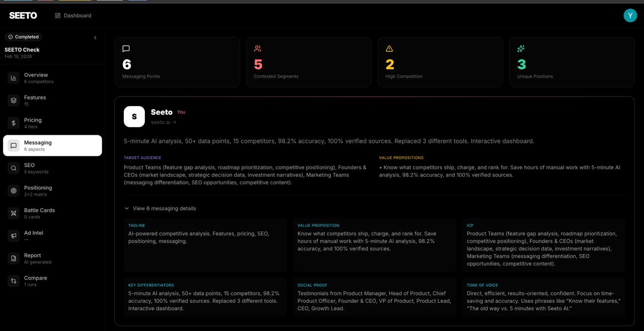Click the High Competition warning icon
Viewport: 644px width, 331px height.
pos(389,48)
